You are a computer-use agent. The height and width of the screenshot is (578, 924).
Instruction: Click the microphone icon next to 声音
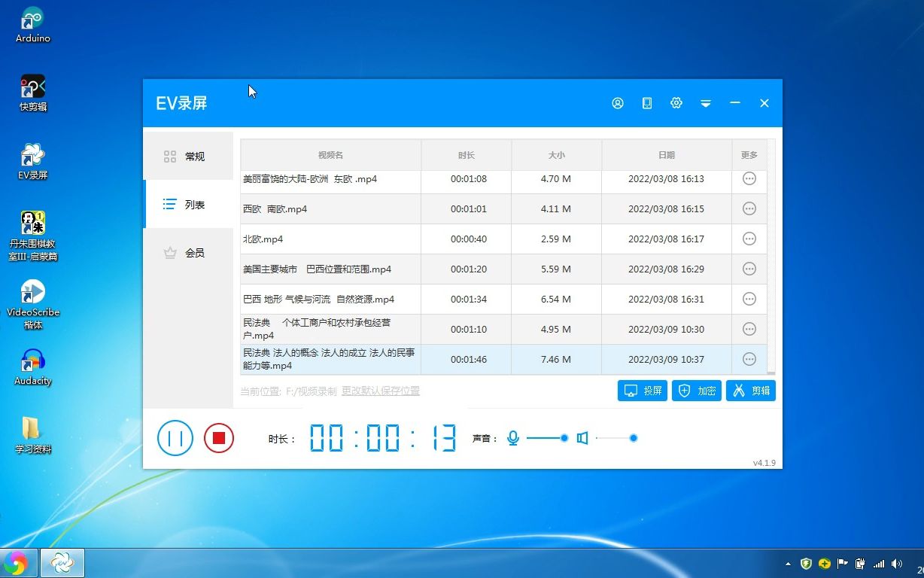coord(512,437)
